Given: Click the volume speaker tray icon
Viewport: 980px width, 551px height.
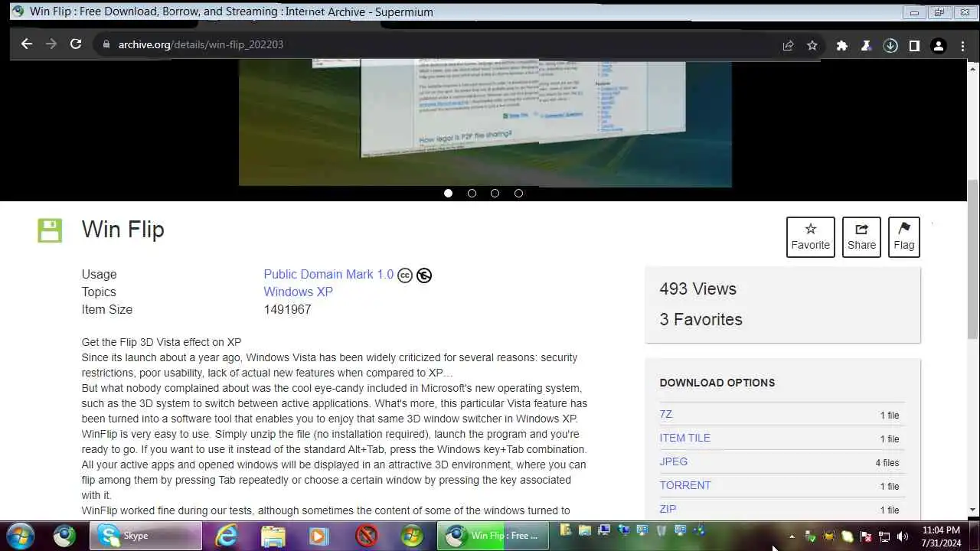Looking at the screenshot, I should (x=903, y=536).
